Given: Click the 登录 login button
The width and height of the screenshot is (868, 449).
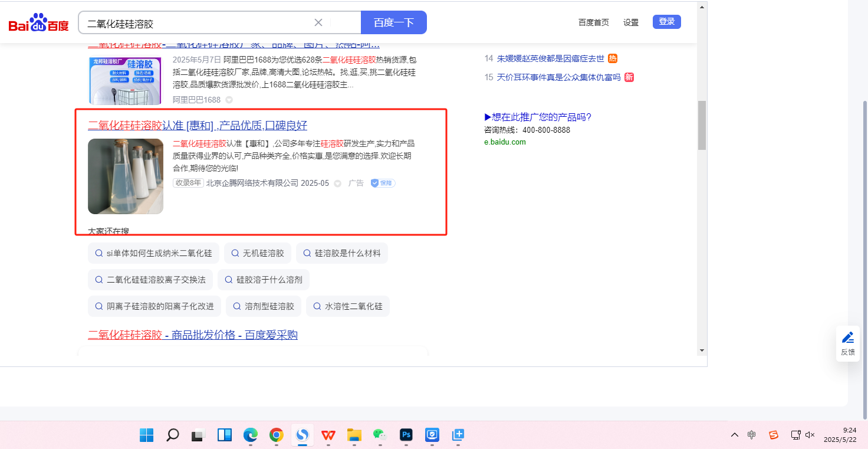Looking at the screenshot, I should click(x=666, y=22).
